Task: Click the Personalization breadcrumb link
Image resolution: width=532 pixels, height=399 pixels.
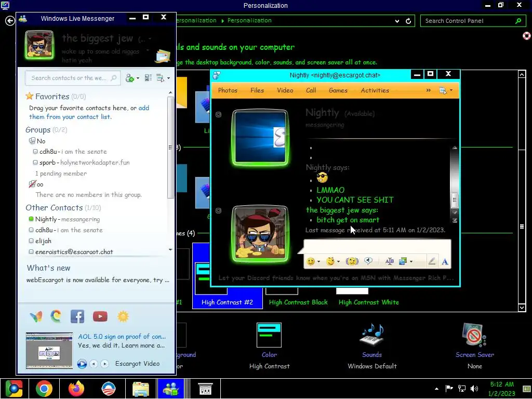Action: 249,20
